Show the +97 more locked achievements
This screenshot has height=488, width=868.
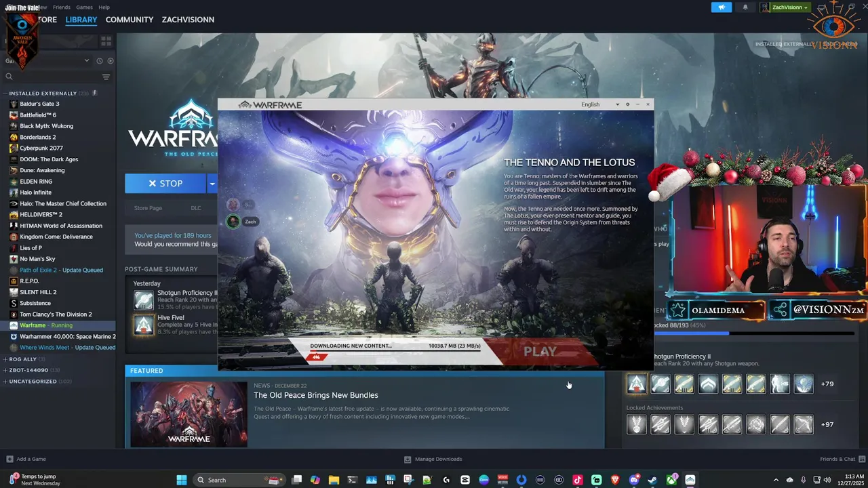(x=827, y=425)
